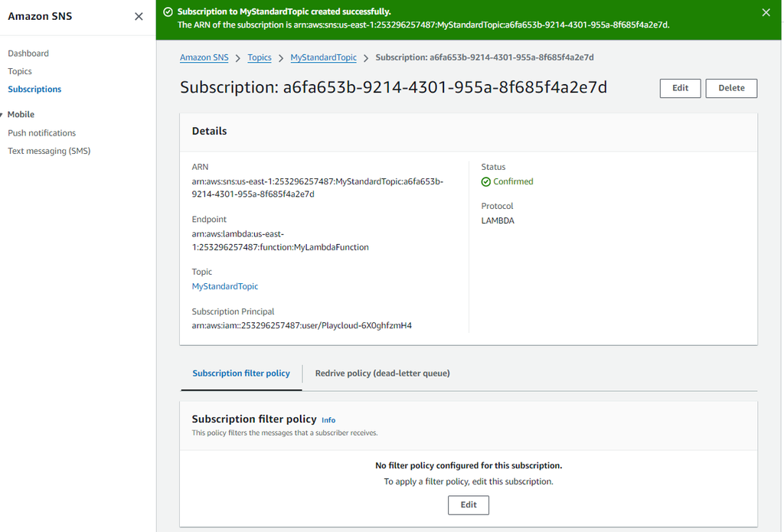This screenshot has height=532, width=784.
Task: Open Text messaging (SMS) page
Action: point(49,152)
